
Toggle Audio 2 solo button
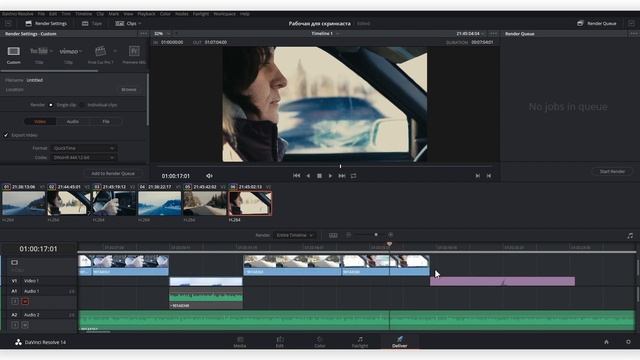pos(15,325)
